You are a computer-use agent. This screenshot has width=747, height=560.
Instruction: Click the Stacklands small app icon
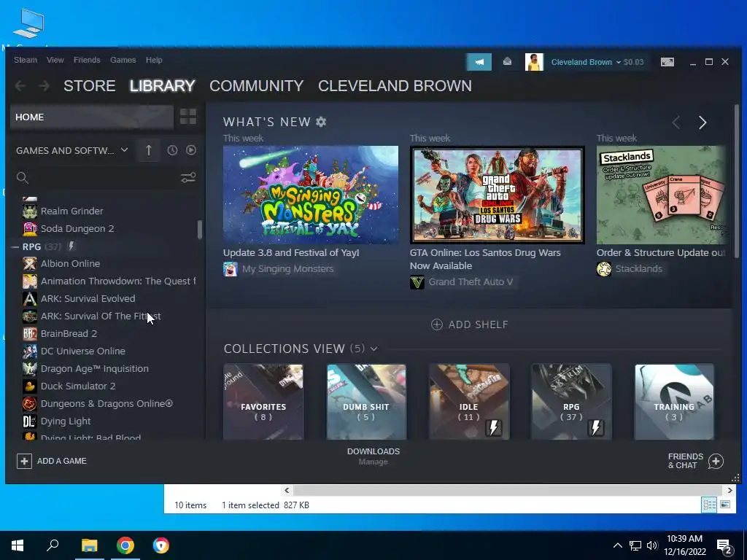click(x=603, y=269)
